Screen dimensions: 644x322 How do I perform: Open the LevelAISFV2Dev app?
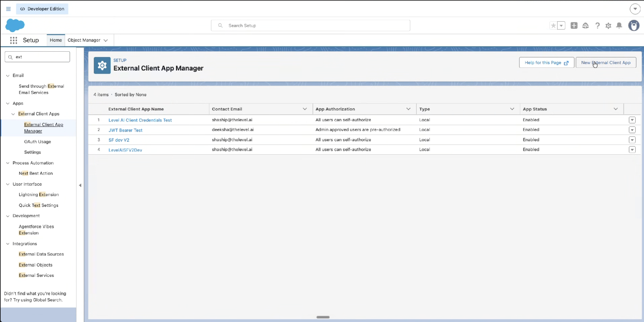click(125, 150)
